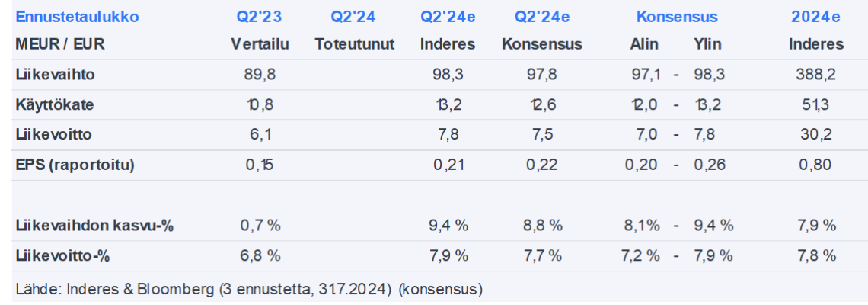The height and width of the screenshot is (305, 868).
Task: Select the Konsensus range header
Action: click(676, 17)
